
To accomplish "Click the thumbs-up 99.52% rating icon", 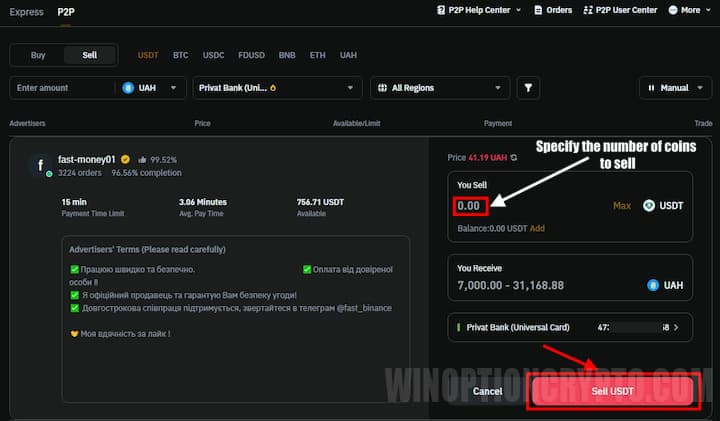I will [x=141, y=159].
